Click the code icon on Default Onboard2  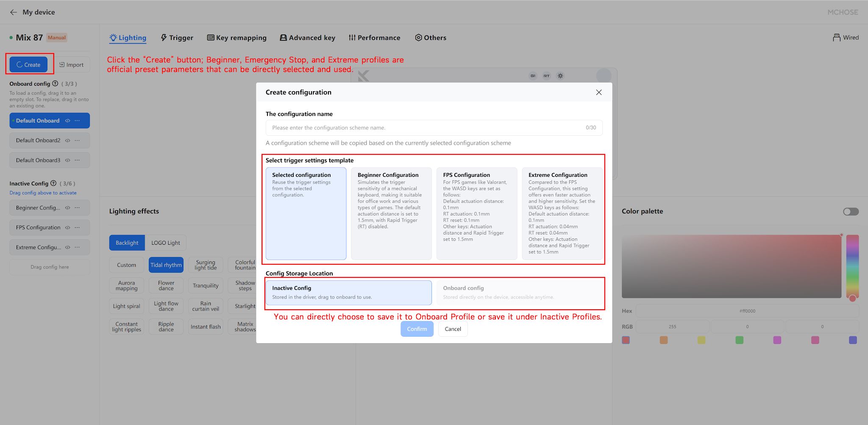(68, 140)
